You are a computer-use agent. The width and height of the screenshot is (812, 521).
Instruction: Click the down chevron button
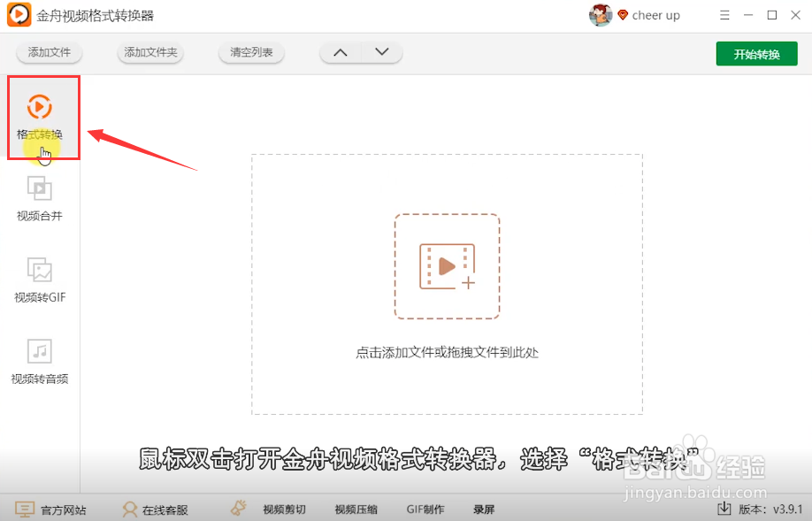click(380, 53)
